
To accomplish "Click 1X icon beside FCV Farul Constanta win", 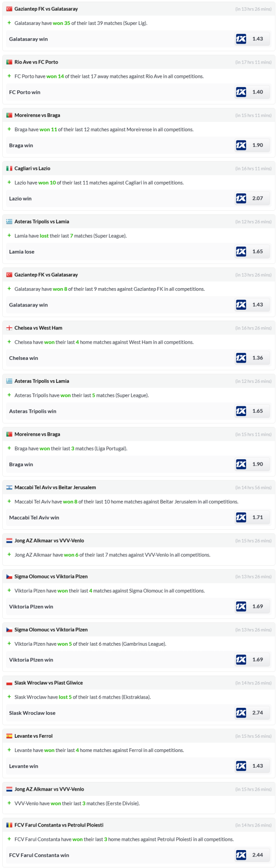I will point(241,855).
